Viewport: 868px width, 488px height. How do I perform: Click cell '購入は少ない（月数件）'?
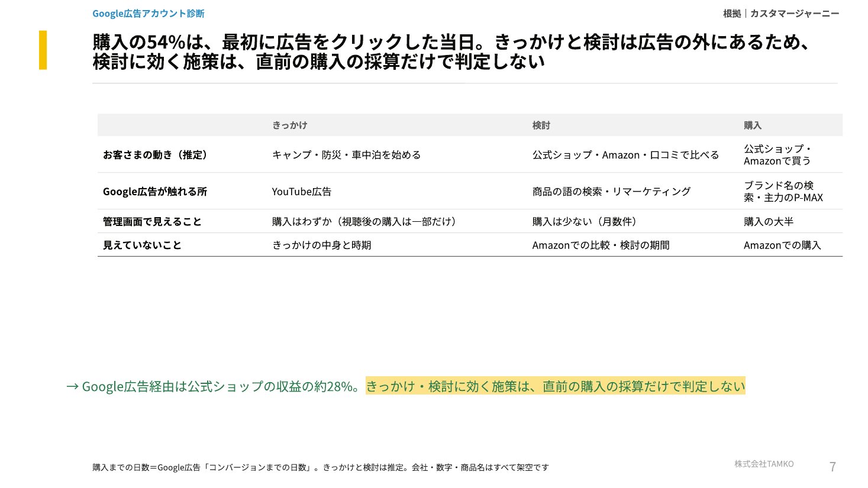[x=586, y=222]
